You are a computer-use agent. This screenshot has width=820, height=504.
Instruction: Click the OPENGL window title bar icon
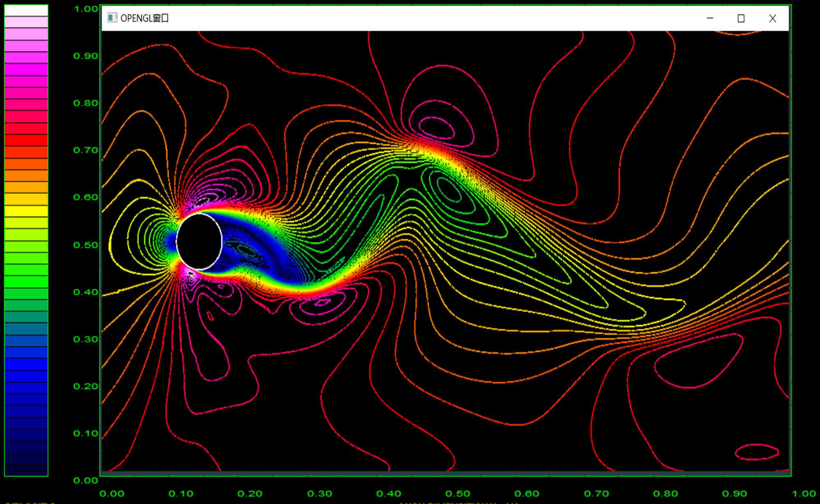[x=112, y=18]
